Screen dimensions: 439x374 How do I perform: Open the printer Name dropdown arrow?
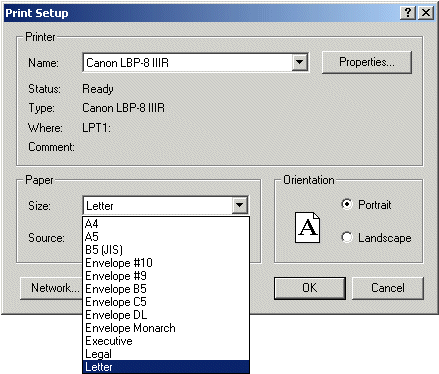click(299, 62)
